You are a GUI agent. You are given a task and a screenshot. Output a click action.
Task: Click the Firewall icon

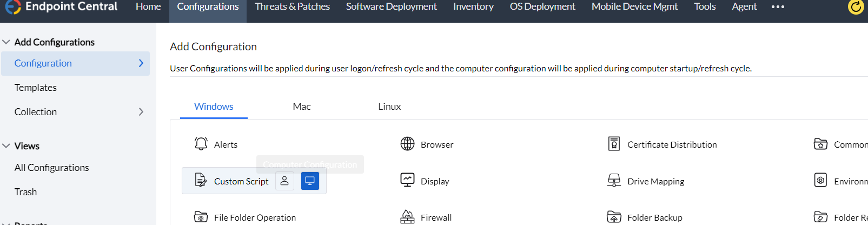[407, 217]
